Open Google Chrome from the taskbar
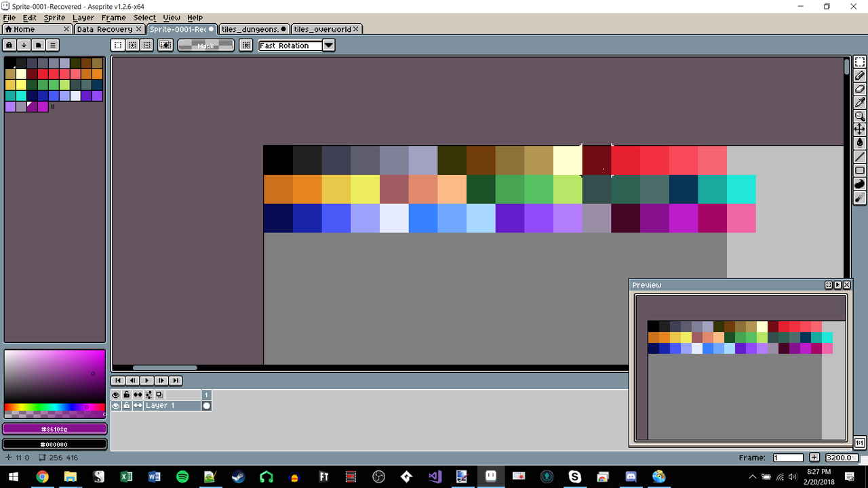Viewport: 868px width, 488px height. click(42, 476)
